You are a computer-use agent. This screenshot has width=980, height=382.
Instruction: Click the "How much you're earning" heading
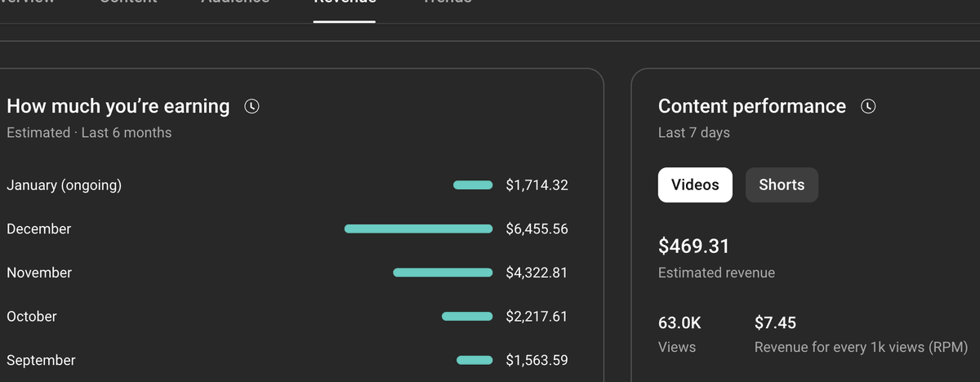click(118, 106)
